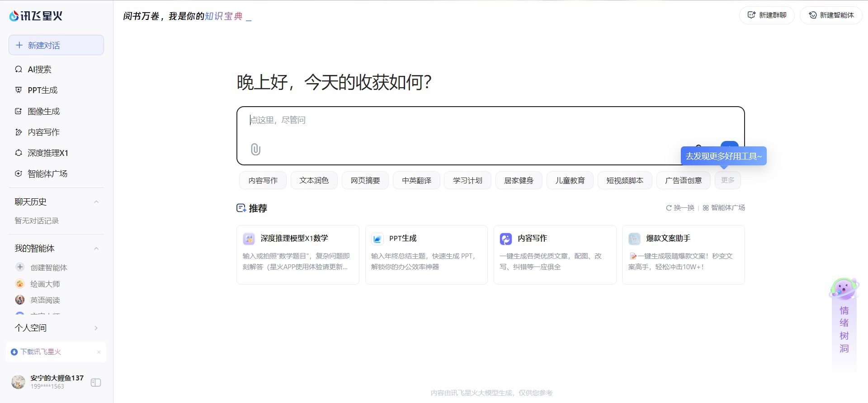The width and height of the screenshot is (868, 403).
Task: Click the paperclip attachment icon
Action: click(x=255, y=149)
